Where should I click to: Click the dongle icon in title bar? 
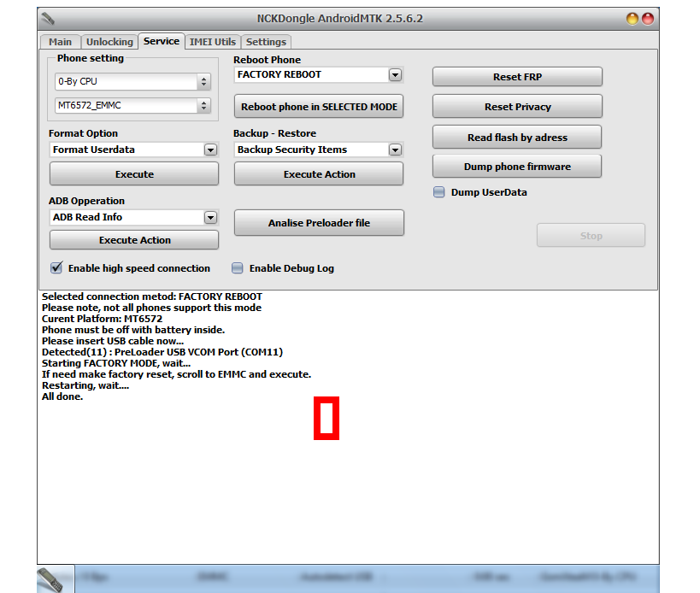click(x=48, y=19)
